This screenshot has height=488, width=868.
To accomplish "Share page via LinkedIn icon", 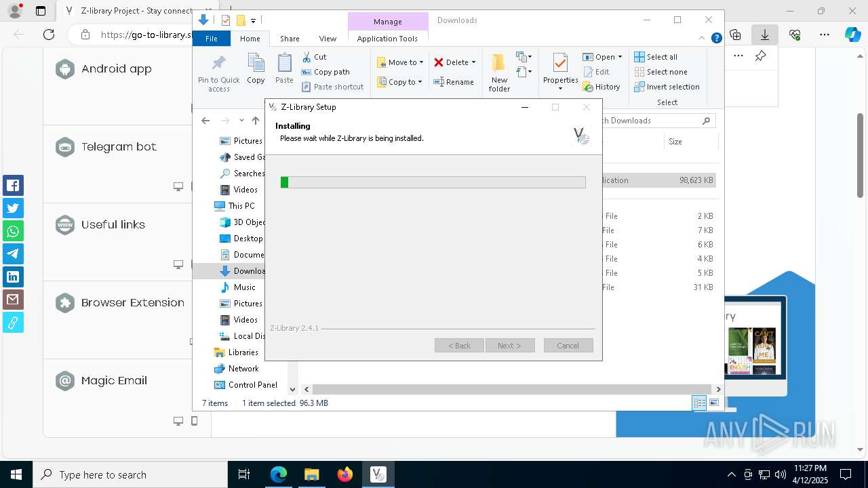I will tap(13, 277).
